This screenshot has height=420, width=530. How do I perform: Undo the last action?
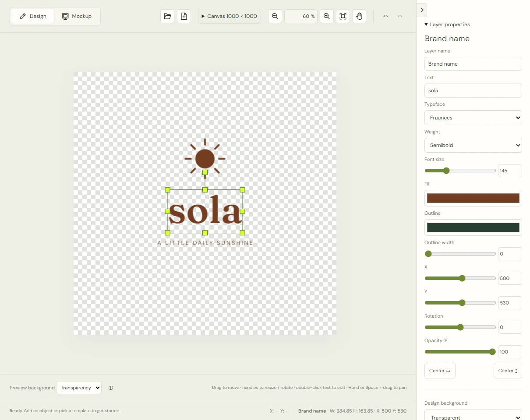[385, 16]
